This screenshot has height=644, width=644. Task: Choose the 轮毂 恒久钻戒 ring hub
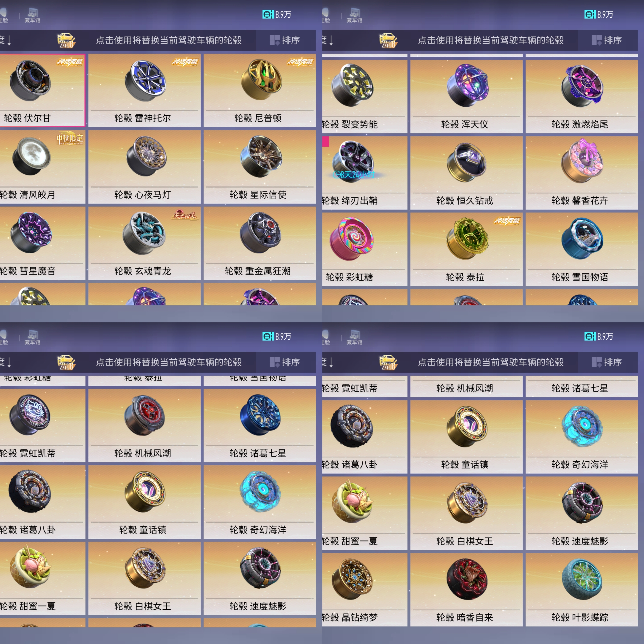pyautogui.click(x=466, y=173)
